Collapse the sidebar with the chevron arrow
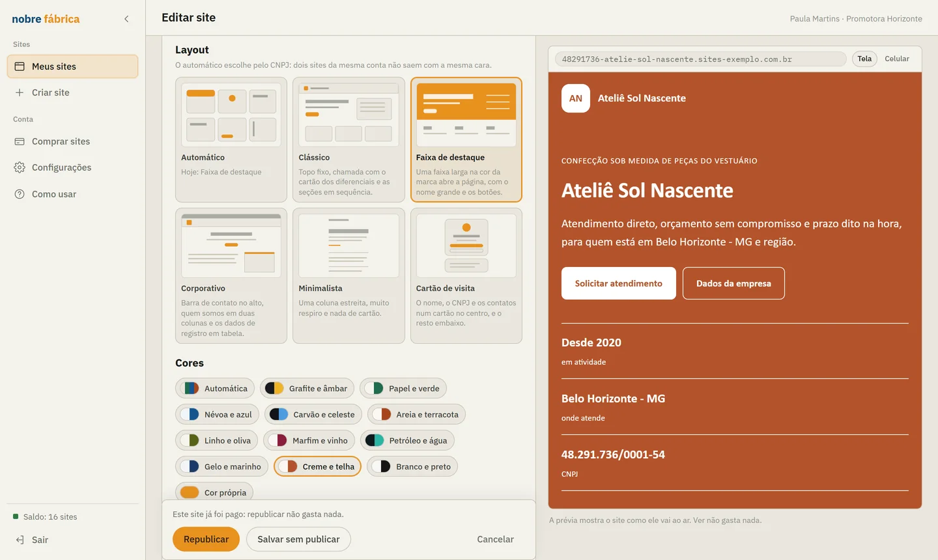The width and height of the screenshot is (938, 560). (126, 19)
